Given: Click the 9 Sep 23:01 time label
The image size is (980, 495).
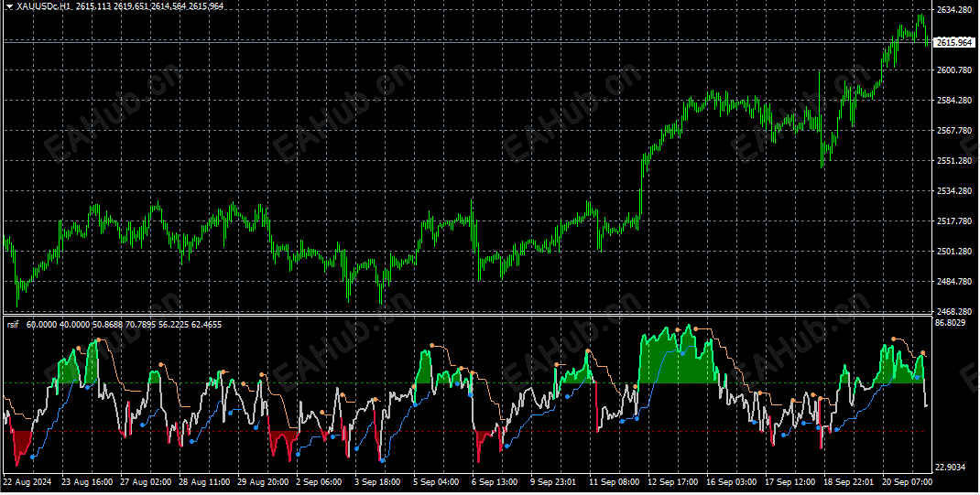Looking at the screenshot, I should (x=554, y=482).
